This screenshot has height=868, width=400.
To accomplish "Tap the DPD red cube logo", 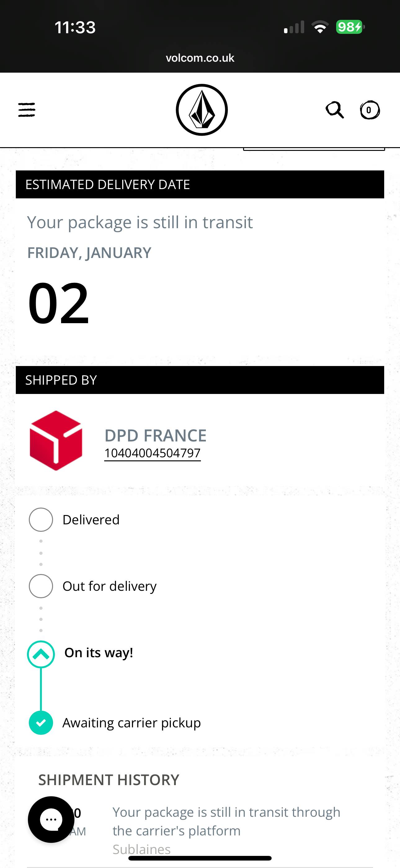I will [56, 441].
